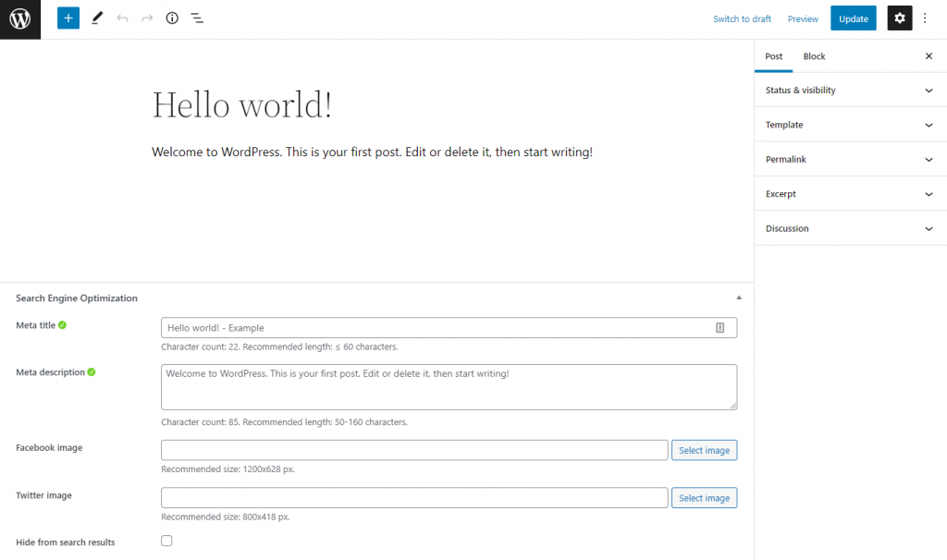This screenshot has height=560, width=947.
Task: Click the Search Engine Optimization heading
Action: 77,298
